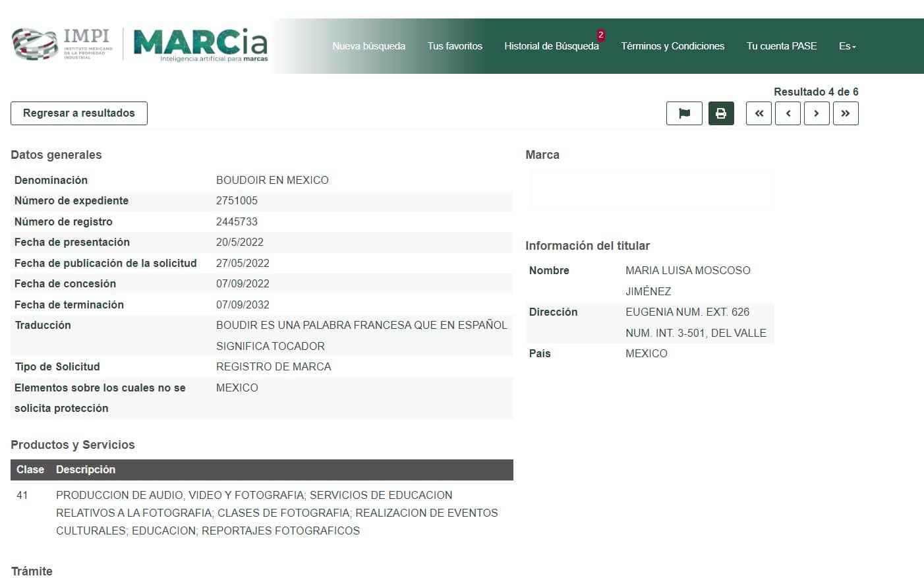The height and width of the screenshot is (578, 924).
Task: Click the Productos y Servicios heading
Action: coord(72,445)
